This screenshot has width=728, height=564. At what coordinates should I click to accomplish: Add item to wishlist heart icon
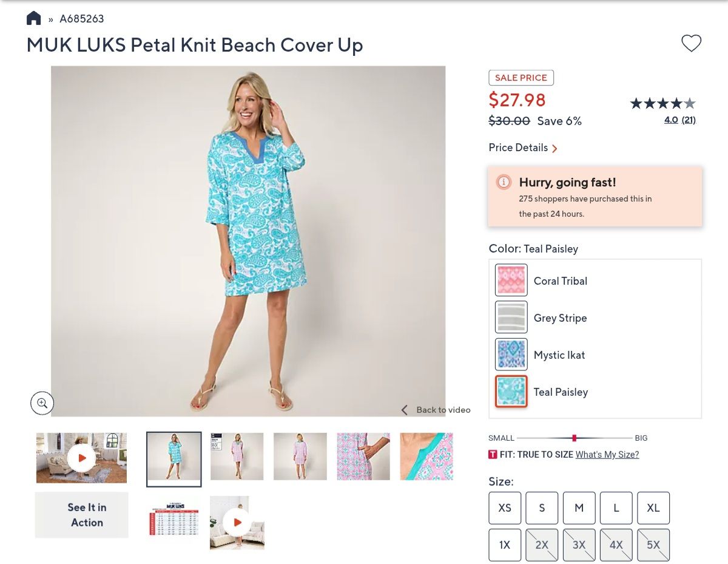point(691,43)
